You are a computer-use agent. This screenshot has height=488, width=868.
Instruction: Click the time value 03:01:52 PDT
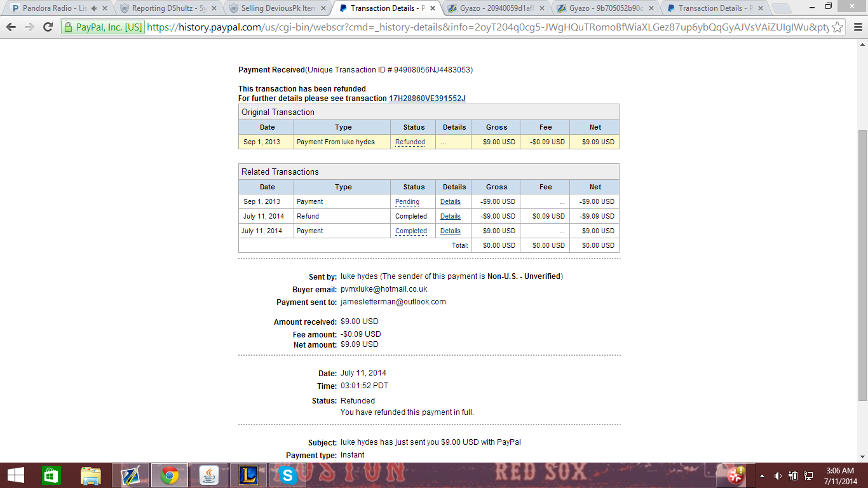364,386
